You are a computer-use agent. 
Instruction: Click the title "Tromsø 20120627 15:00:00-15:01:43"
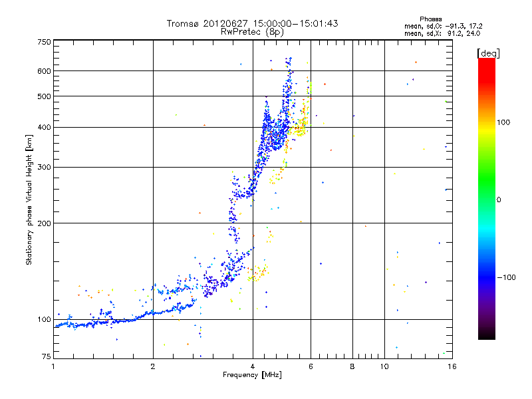point(252,23)
